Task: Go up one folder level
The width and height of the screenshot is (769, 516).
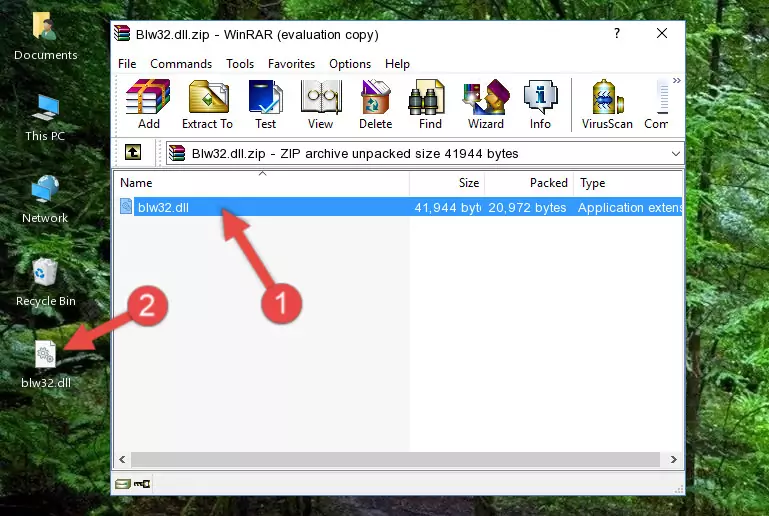Action: coord(132,153)
